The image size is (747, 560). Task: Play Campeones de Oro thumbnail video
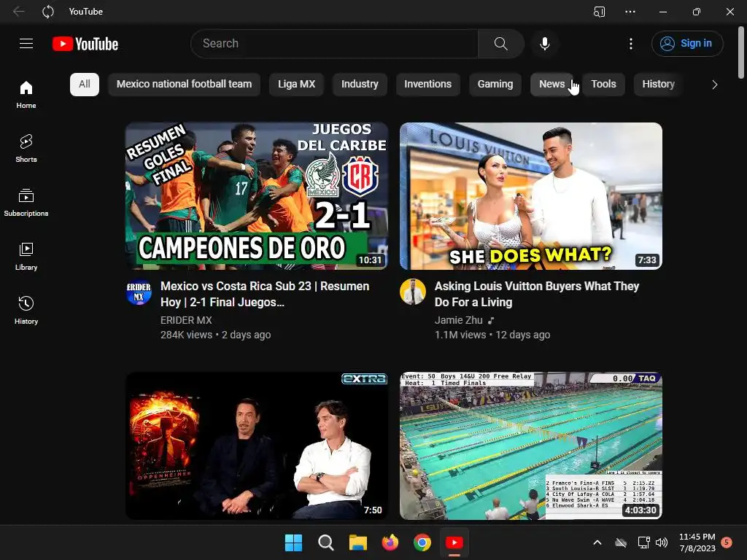pos(257,196)
